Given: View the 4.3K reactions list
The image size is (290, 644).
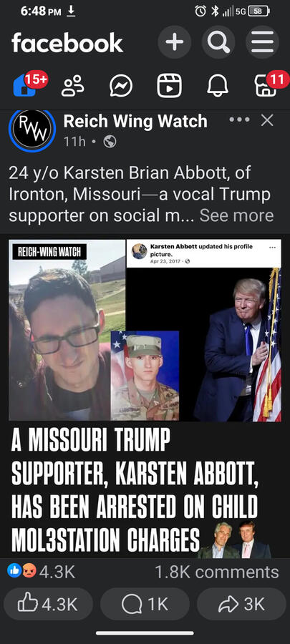Looking at the screenshot, I should coord(41,572).
